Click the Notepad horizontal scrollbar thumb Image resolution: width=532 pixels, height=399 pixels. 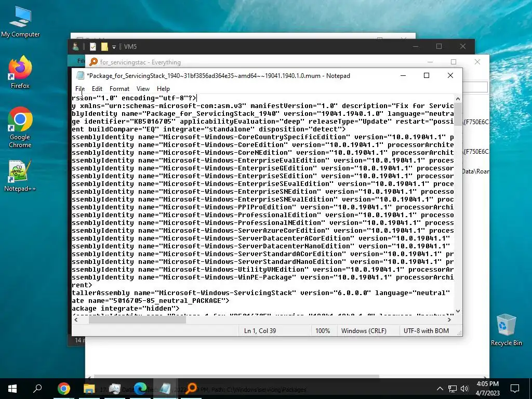pyautogui.click(x=137, y=320)
